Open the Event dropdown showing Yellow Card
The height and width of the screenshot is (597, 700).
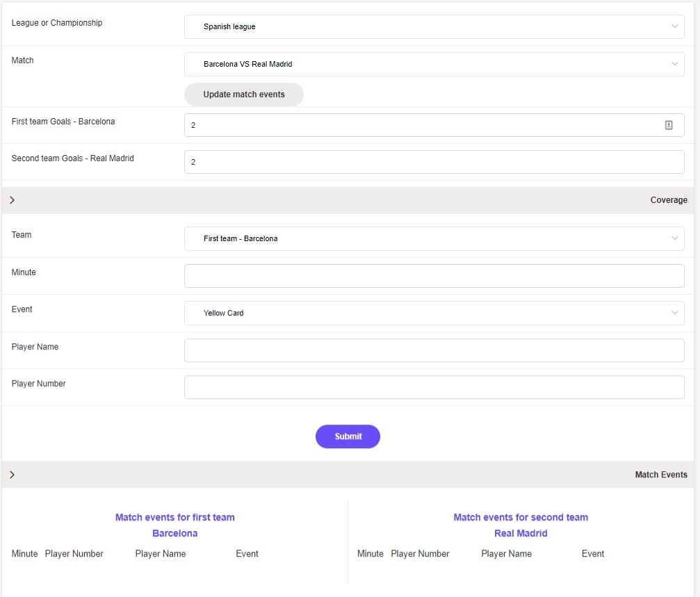coord(434,313)
